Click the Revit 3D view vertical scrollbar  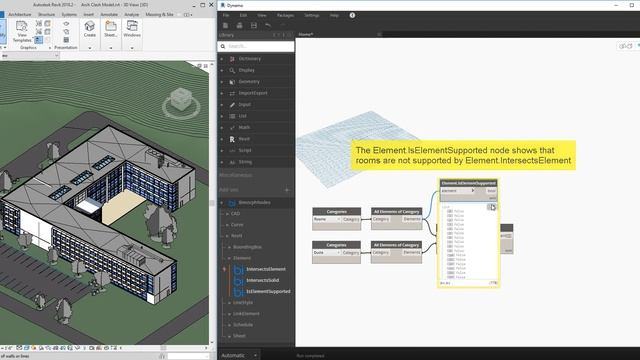(212, 203)
